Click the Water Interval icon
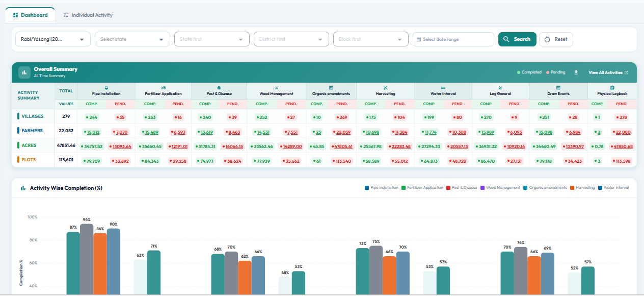644x296 pixels. click(x=443, y=88)
